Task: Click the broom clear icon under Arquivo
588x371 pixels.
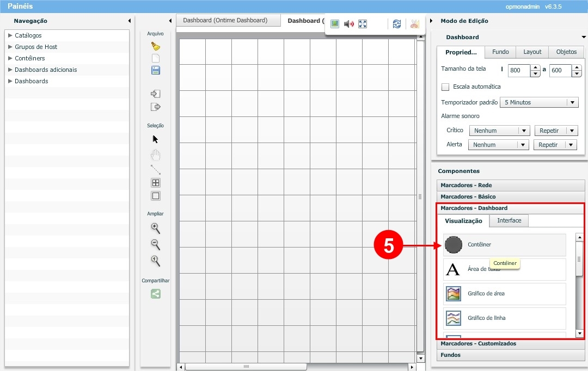Action: click(x=155, y=46)
